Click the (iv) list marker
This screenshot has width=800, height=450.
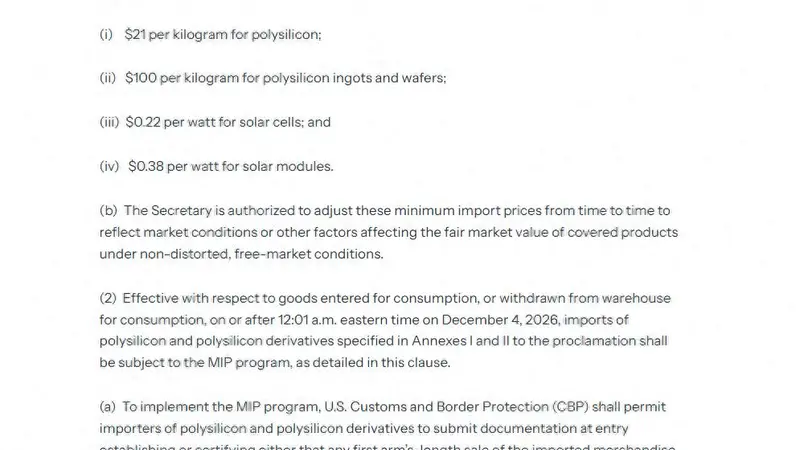(x=109, y=166)
